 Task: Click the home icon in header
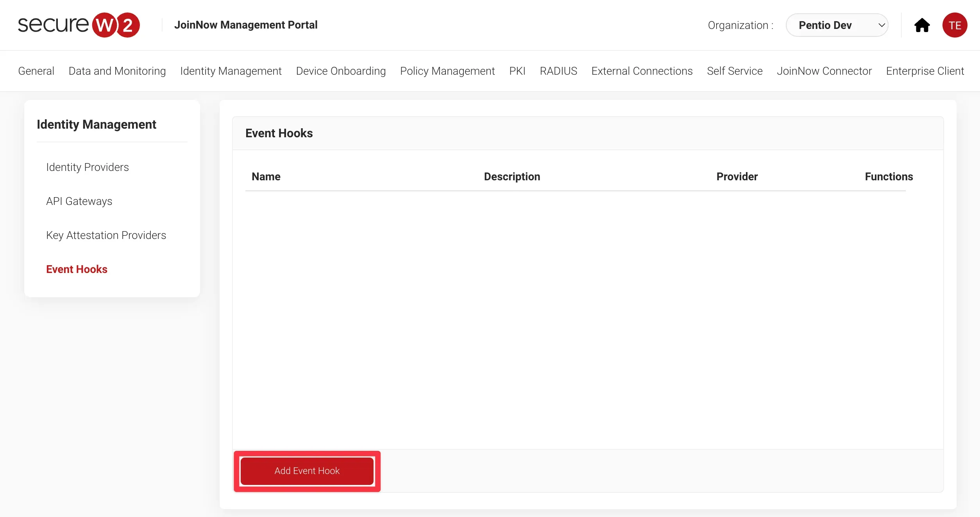tap(922, 25)
